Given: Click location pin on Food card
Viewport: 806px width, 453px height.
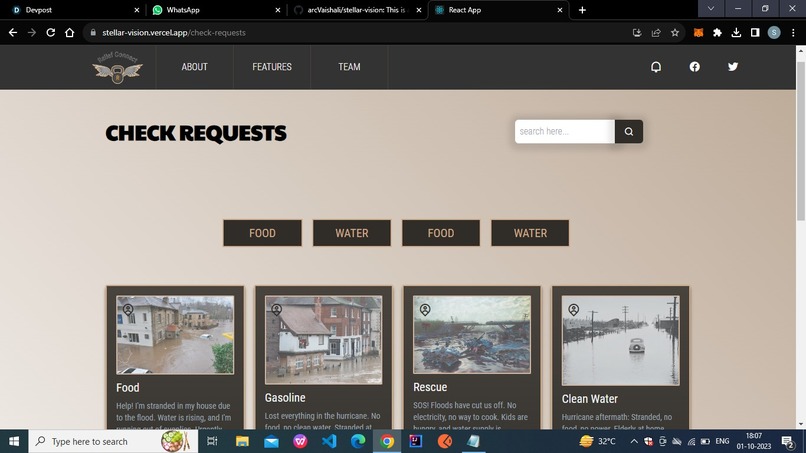Looking at the screenshot, I should (128, 310).
